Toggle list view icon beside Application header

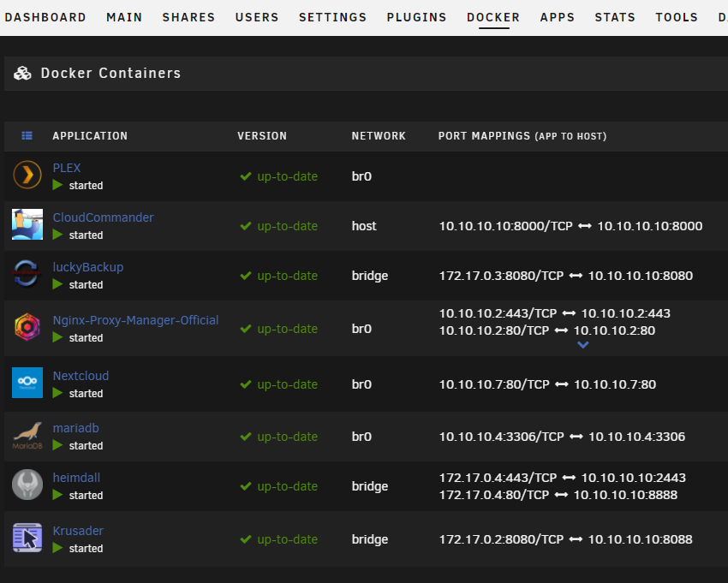click(27, 135)
